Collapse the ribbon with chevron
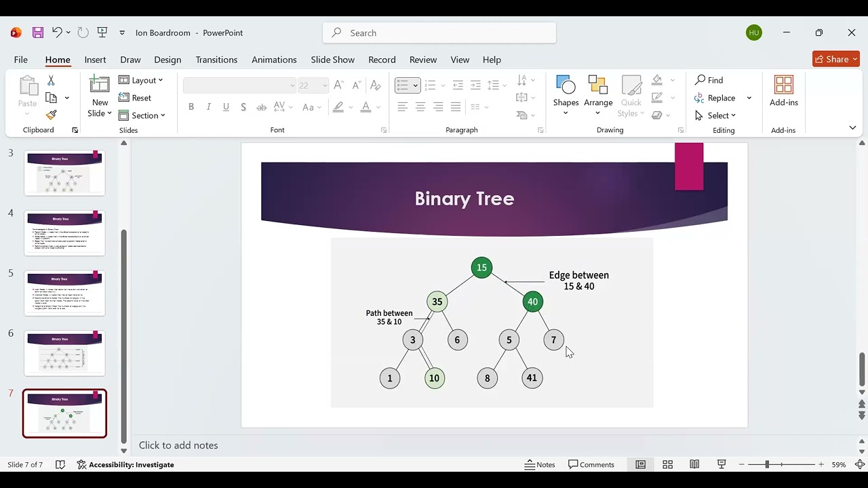868x488 pixels. point(852,127)
